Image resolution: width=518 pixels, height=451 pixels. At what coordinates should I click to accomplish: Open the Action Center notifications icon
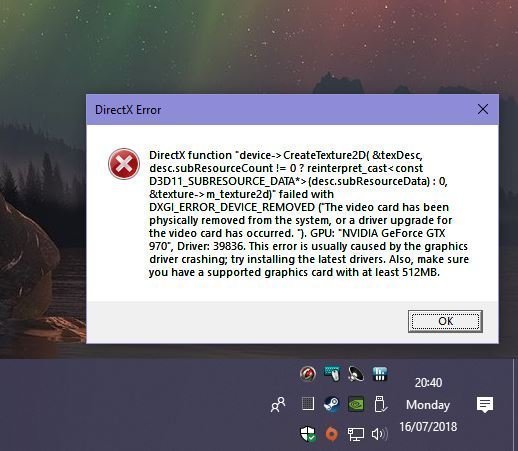(485, 405)
